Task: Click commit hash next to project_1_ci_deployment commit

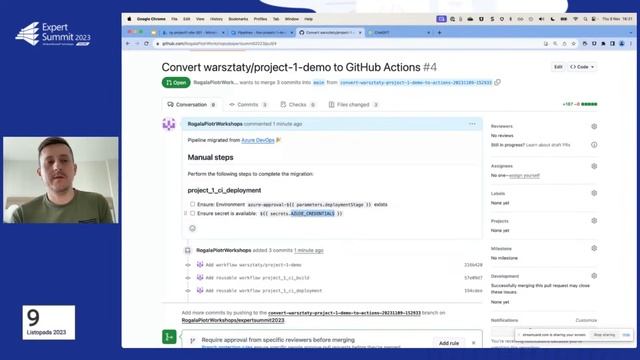Action: click(x=473, y=291)
